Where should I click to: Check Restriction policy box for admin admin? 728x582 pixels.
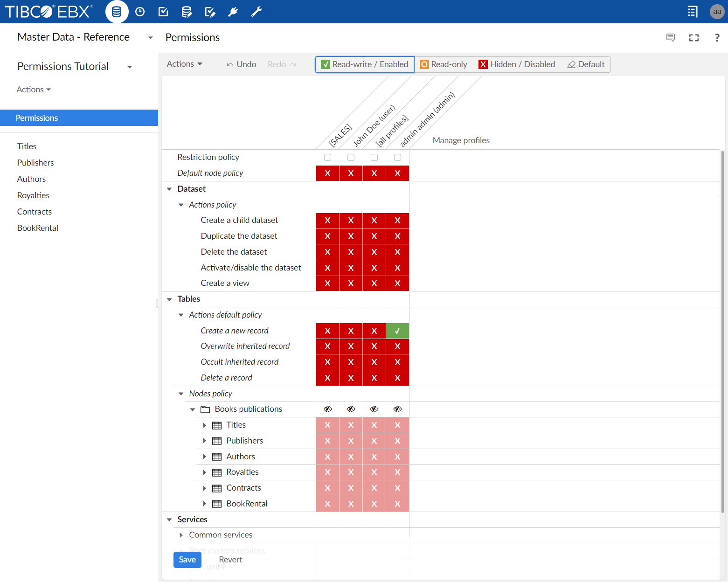pos(397,158)
